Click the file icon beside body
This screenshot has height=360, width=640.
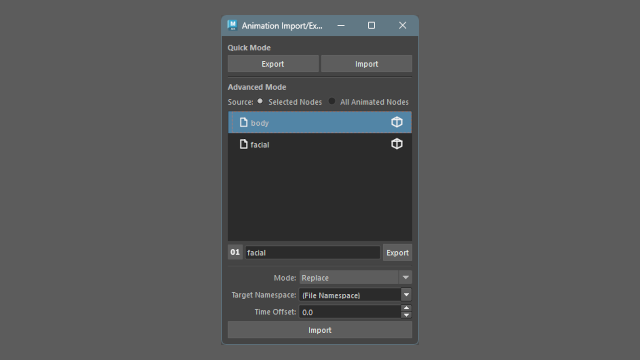coord(244,122)
